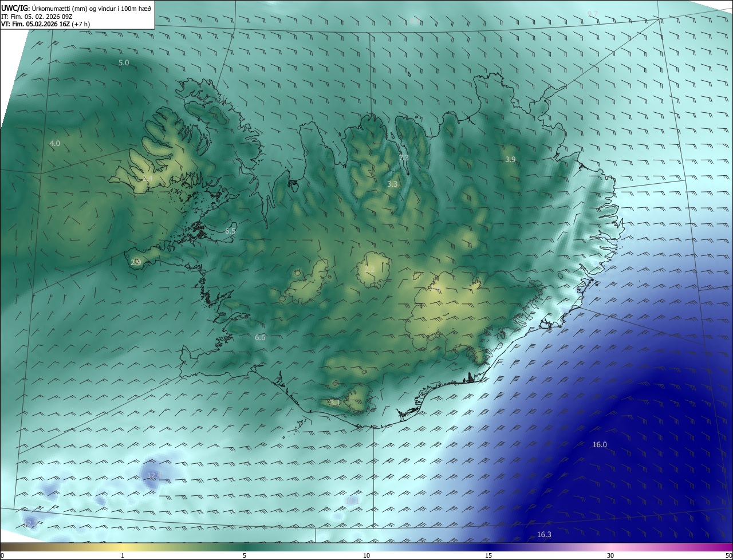Click the 2.9 value label on Snæfellsnes
The height and width of the screenshot is (560, 733).
[136, 262]
